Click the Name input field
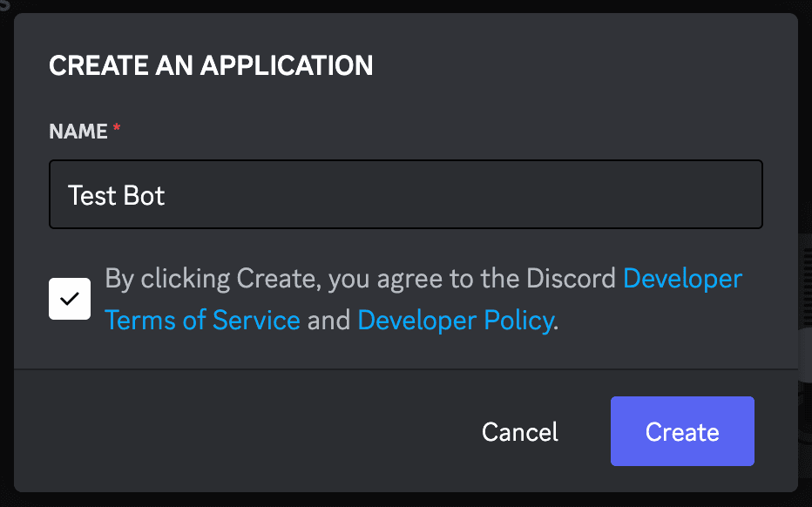The width and height of the screenshot is (812, 507). [406, 194]
